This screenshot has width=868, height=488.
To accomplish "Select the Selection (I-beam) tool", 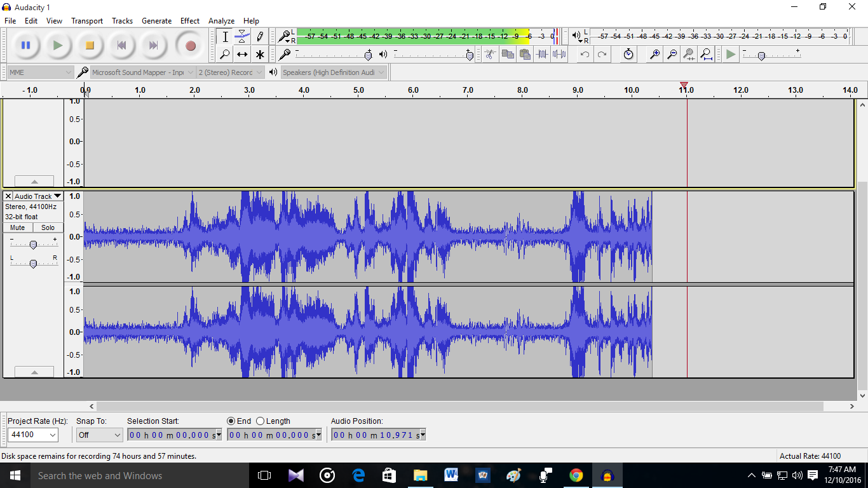I will pyautogui.click(x=225, y=36).
